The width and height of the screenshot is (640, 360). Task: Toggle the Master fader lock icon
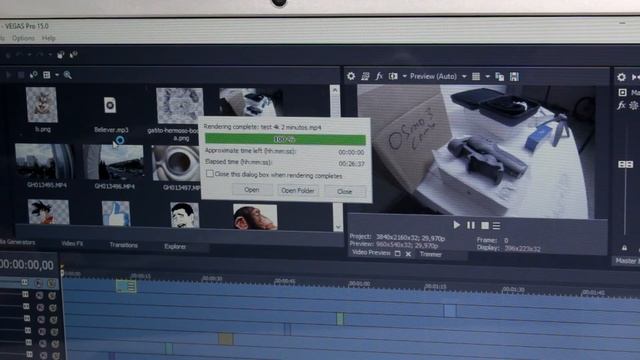624,248
